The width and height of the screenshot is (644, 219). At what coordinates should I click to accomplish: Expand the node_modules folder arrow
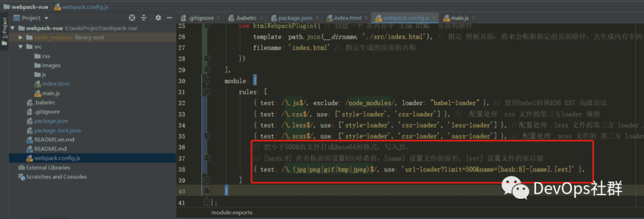click(x=20, y=37)
